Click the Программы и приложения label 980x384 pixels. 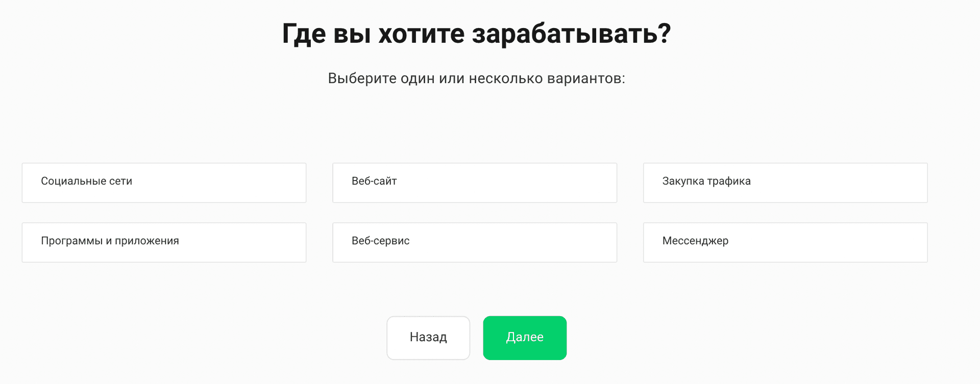(110, 241)
